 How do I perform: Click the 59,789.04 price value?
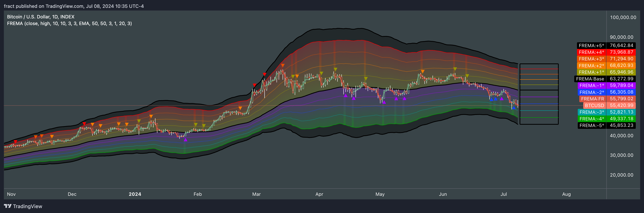[621, 85]
